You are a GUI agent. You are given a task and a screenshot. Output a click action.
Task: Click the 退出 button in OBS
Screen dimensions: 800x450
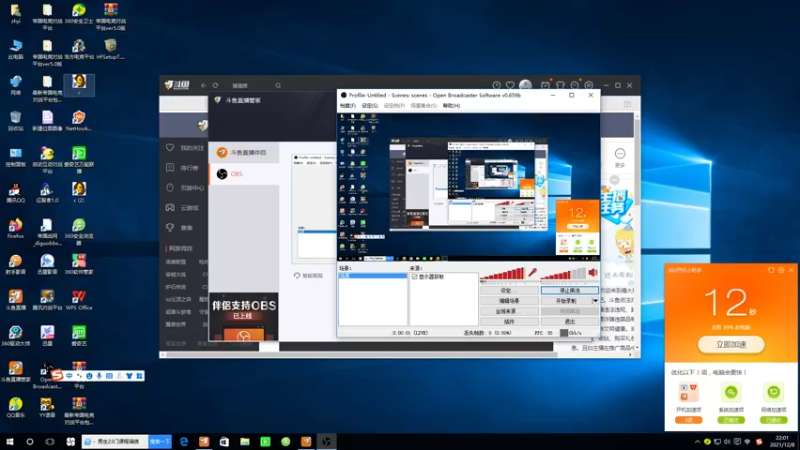tap(569, 321)
